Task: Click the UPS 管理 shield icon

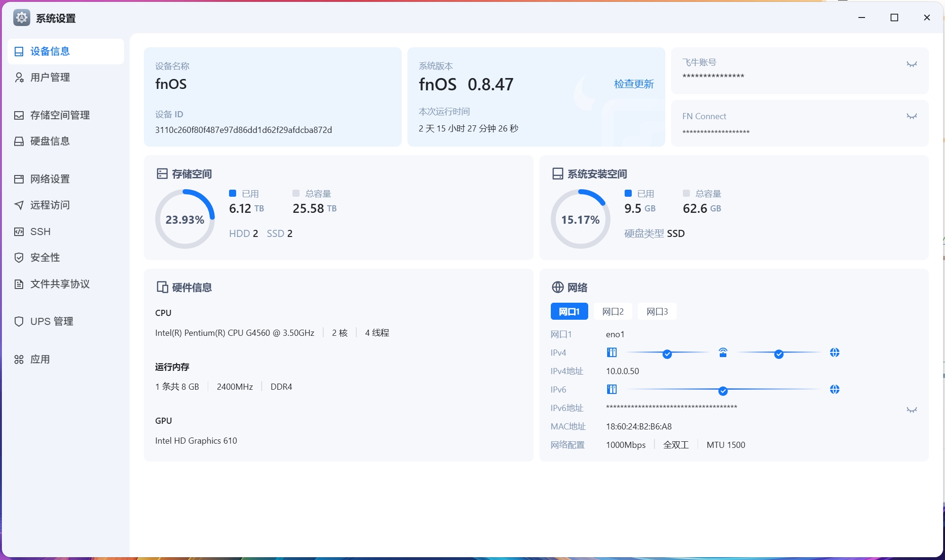Action: coord(19,322)
